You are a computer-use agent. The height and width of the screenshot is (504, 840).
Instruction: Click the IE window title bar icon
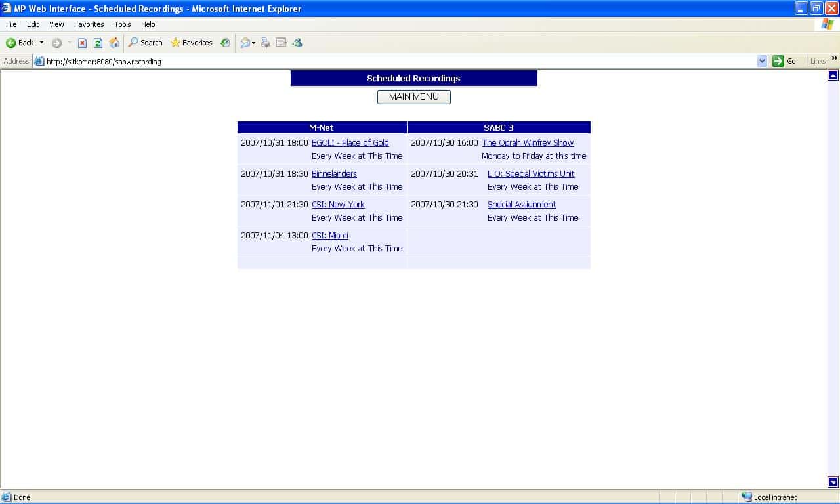(x=7, y=9)
